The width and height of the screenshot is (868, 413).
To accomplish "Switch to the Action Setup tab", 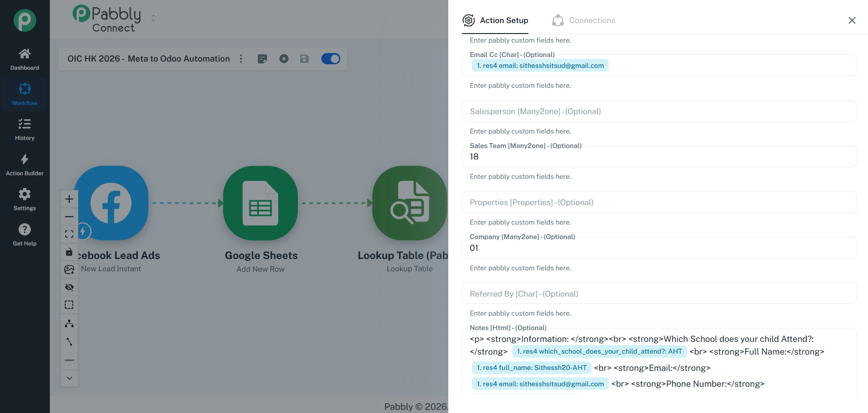I will coord(495,20).
